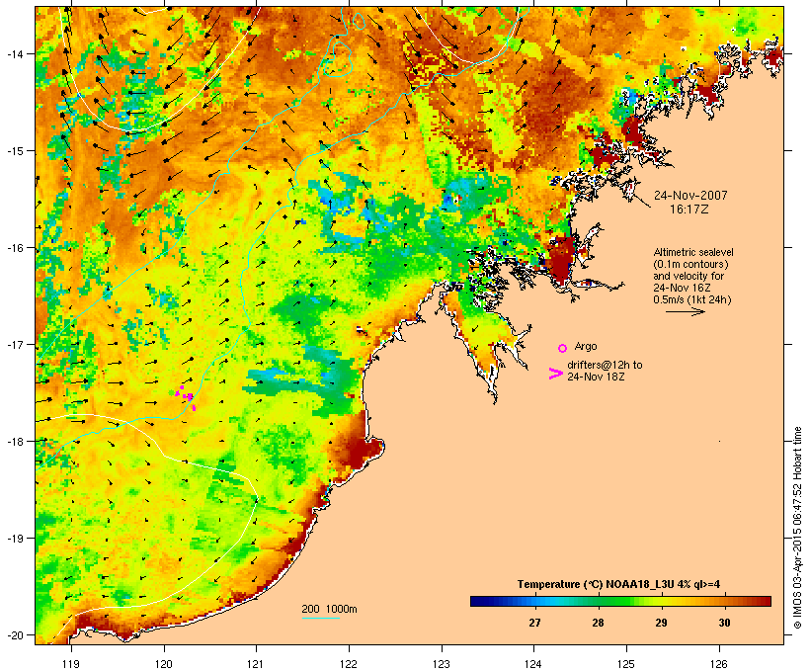The width and height of the screenshot is (810, 672).
Task: Click longitude axis label 122
Action: click(349, 664)
